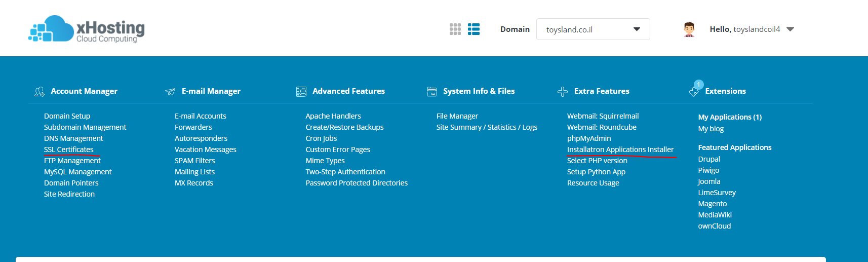The width and height of the screenshot is (868, 262).
Task: Switch to grid icon view
Action: tap(455, 29)
